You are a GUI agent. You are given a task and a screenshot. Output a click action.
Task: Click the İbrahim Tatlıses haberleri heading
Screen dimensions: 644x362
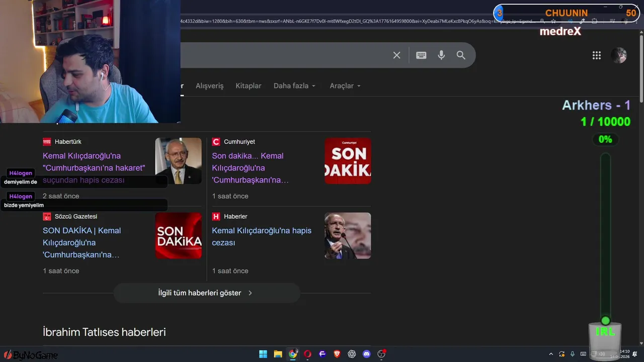point(104,332)
